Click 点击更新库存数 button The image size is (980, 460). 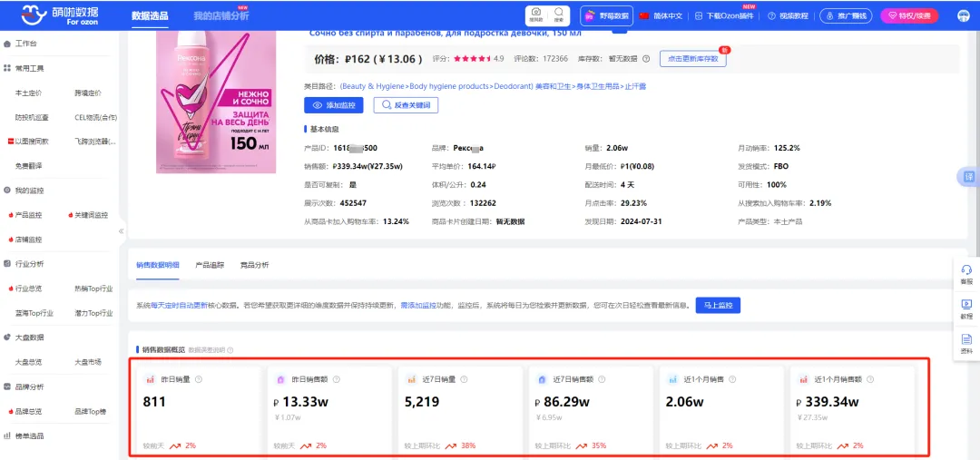(692, 59)
